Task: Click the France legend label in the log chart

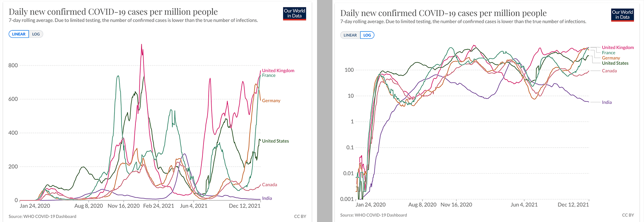Action: tap(608, 53)
